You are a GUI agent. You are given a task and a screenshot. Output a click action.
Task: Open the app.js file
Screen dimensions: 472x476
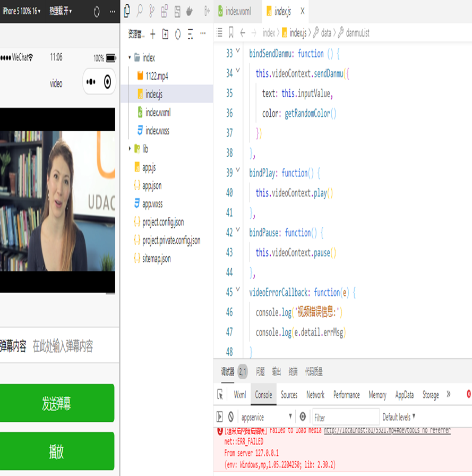[x=167, y=167]
